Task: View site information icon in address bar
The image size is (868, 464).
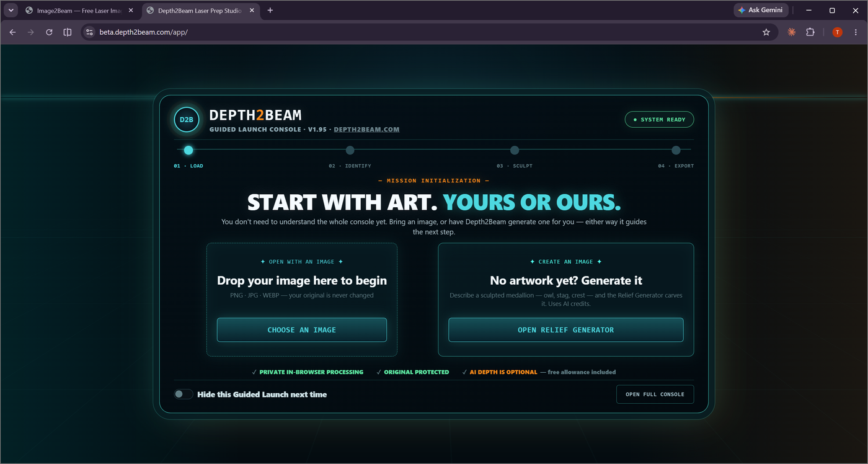Action: click(x=89, y=32)
